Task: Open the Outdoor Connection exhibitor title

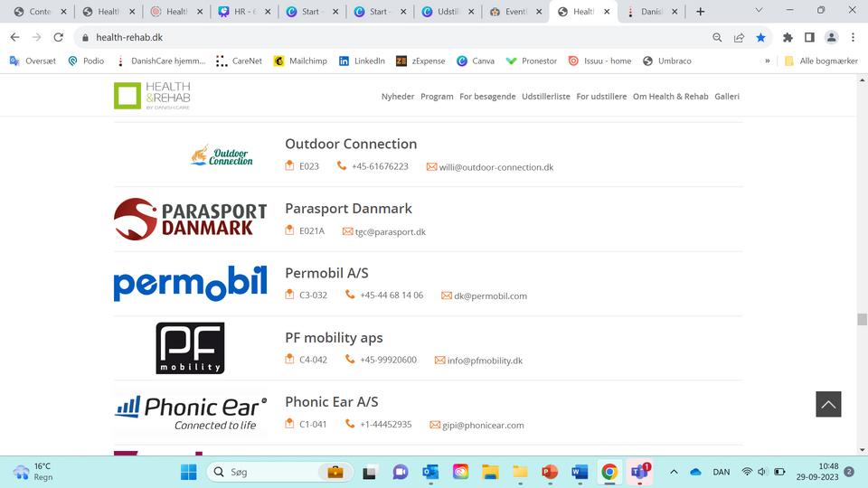Action: tap(351, 144)
